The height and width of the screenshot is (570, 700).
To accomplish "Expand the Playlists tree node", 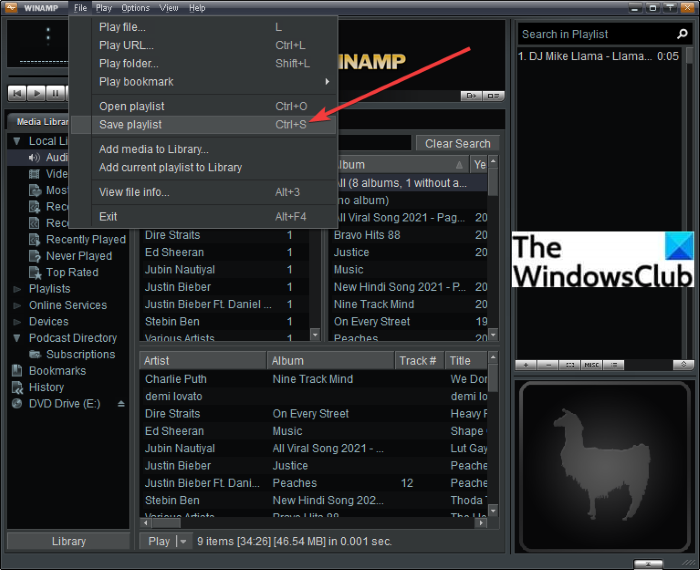I will pyautogui.click(x=17, y=289).
